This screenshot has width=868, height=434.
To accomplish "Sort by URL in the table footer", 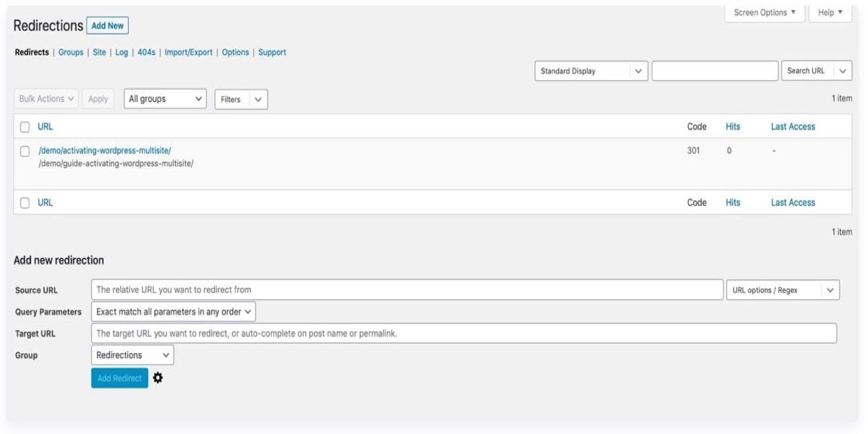I will tap(46, 203).
